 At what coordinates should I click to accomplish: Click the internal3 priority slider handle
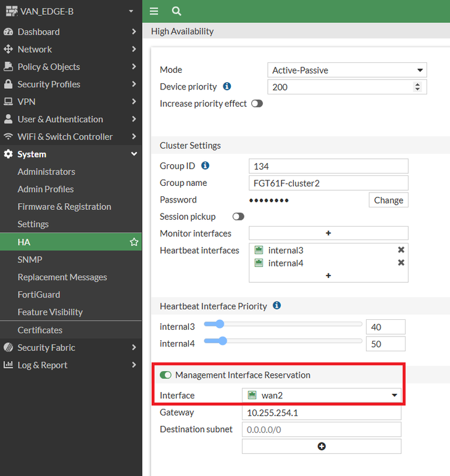point(219,324)
